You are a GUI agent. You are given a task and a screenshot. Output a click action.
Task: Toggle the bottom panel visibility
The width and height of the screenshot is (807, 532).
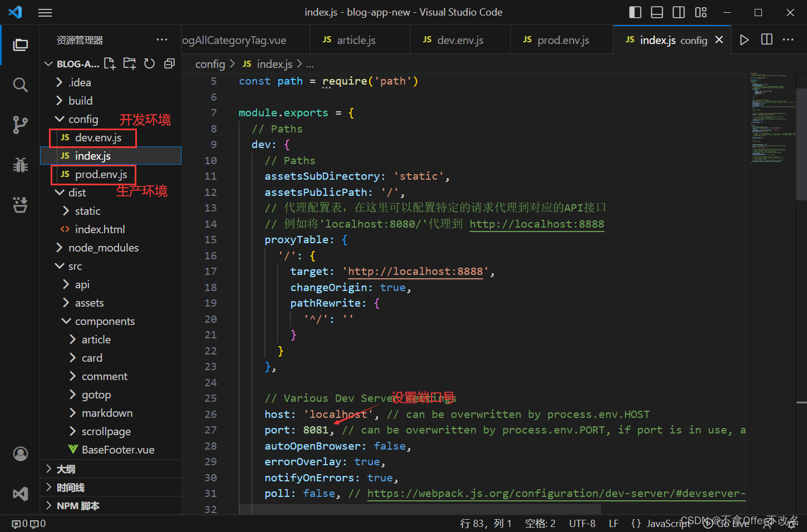(657, 12)
